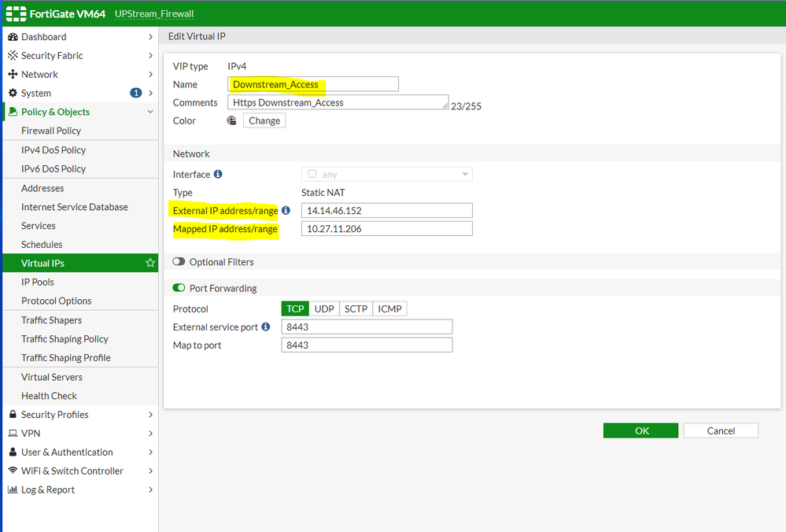Enable the Optional Filters toggle
This screenshot has width=786, height=532.
179,262
